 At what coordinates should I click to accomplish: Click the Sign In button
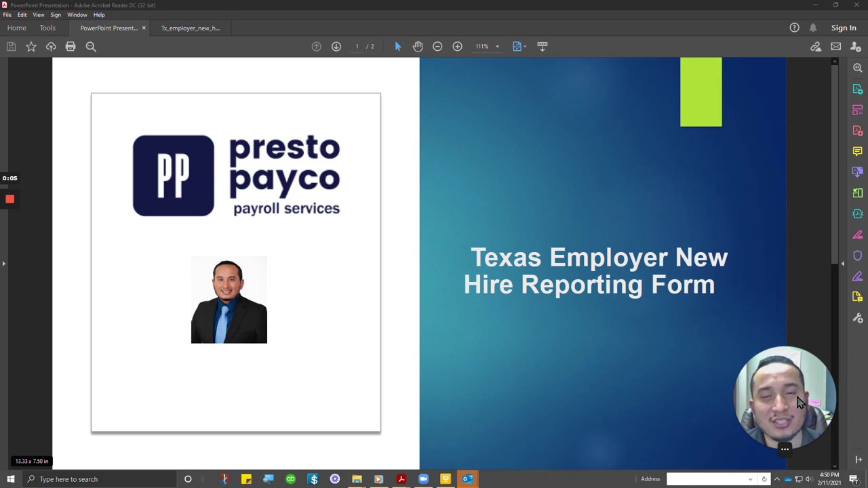click(844, 28)
